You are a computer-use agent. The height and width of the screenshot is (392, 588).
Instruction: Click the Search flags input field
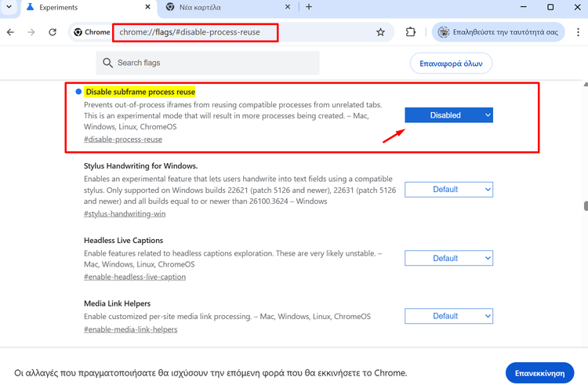pyautogui.click(x=212, y=63)
